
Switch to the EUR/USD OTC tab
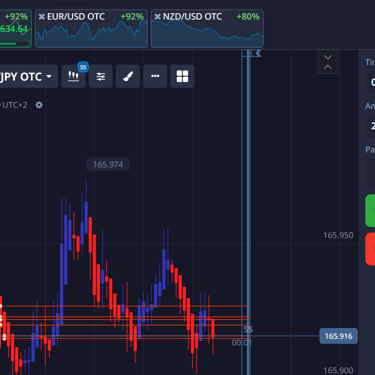coord(91,29)
